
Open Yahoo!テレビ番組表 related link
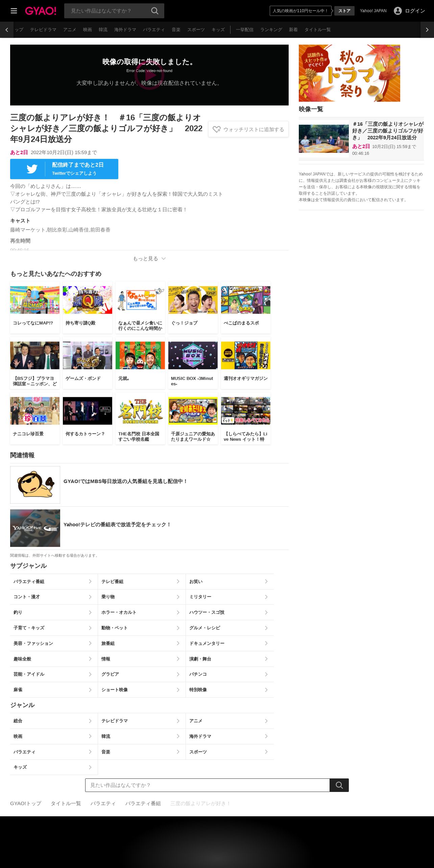(149, 528)
